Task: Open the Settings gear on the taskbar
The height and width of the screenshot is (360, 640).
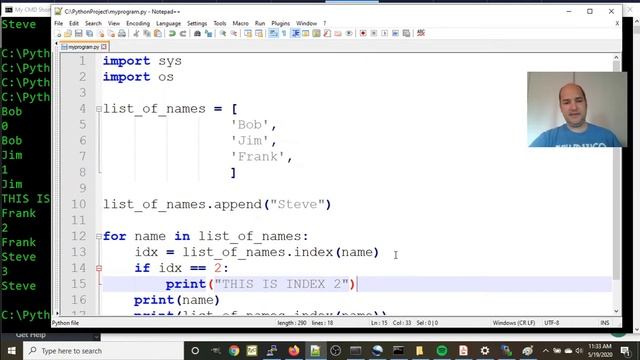Action: tap(484, 351)
